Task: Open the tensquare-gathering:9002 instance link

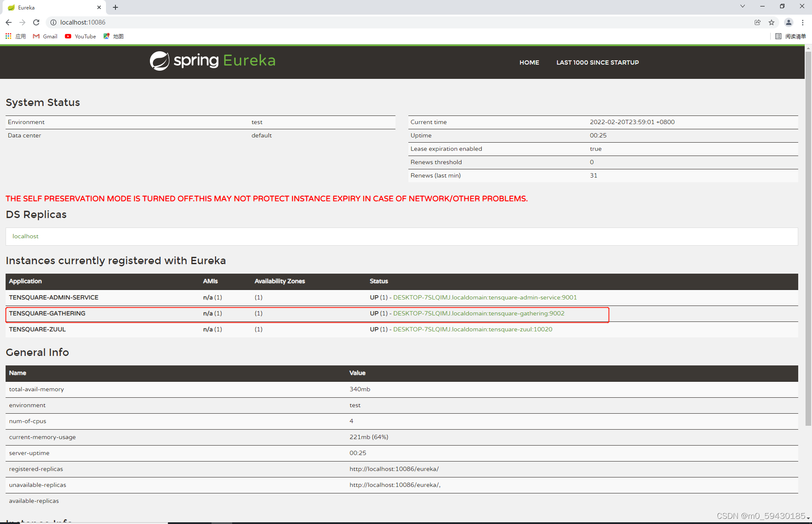Action: (x=479, y=313)
